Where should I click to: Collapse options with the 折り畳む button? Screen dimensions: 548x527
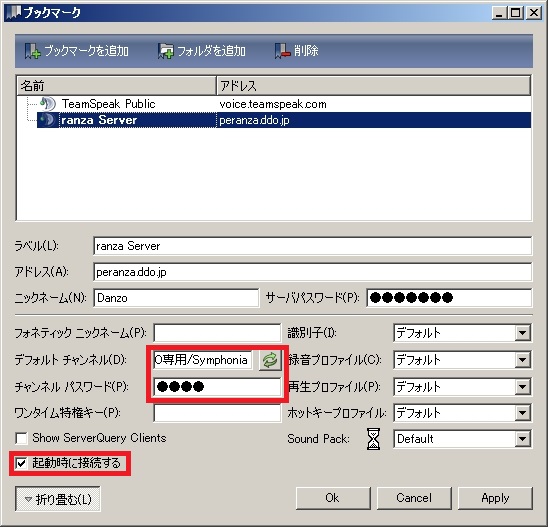(58, 499)
